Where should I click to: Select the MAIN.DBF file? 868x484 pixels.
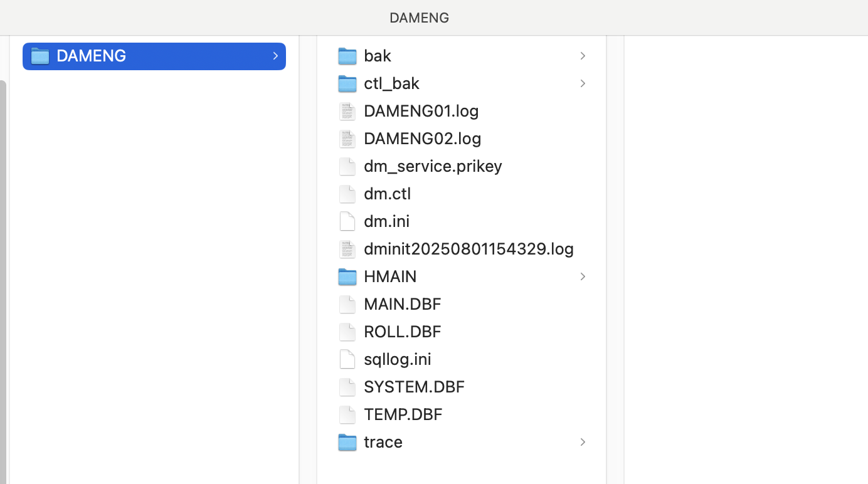pos(402,304)
